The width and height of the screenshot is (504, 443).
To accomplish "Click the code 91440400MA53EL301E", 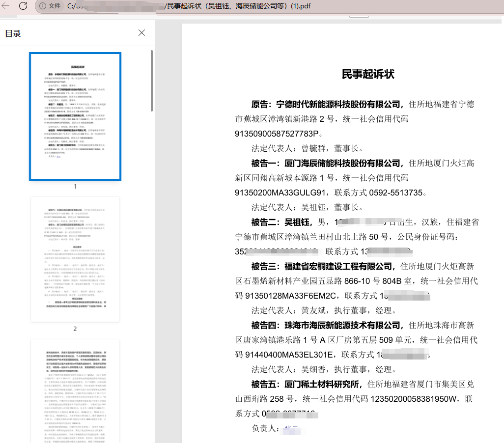I will [289, 355].
